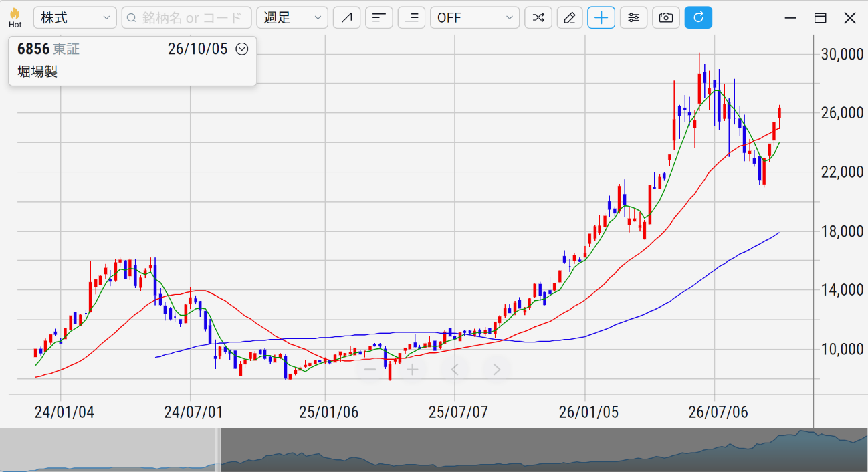Click the 14,000 price axis label
868x472 pixels.
[842, 290]
